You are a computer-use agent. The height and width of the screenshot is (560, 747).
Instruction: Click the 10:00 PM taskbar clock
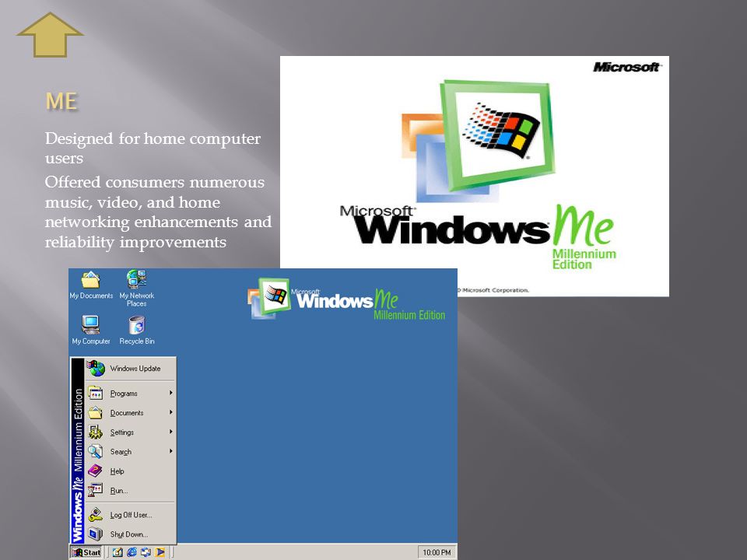[437, 552]
